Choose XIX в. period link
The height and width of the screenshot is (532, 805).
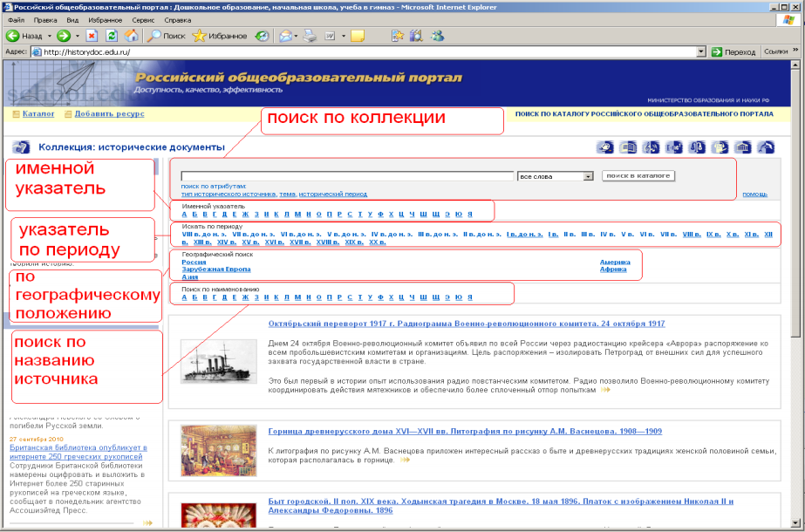coord(354,242)
